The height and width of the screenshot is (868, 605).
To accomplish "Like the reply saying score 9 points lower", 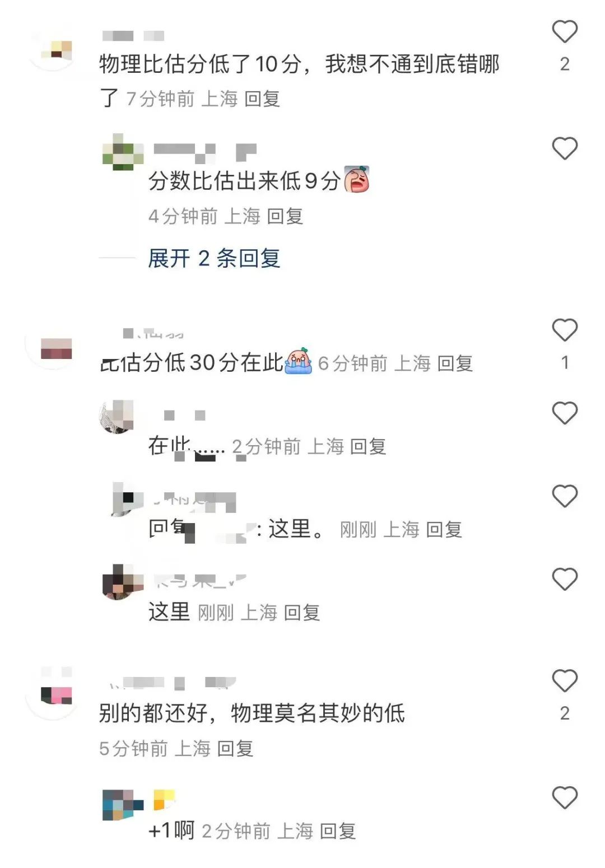I will tap(565, 148).
